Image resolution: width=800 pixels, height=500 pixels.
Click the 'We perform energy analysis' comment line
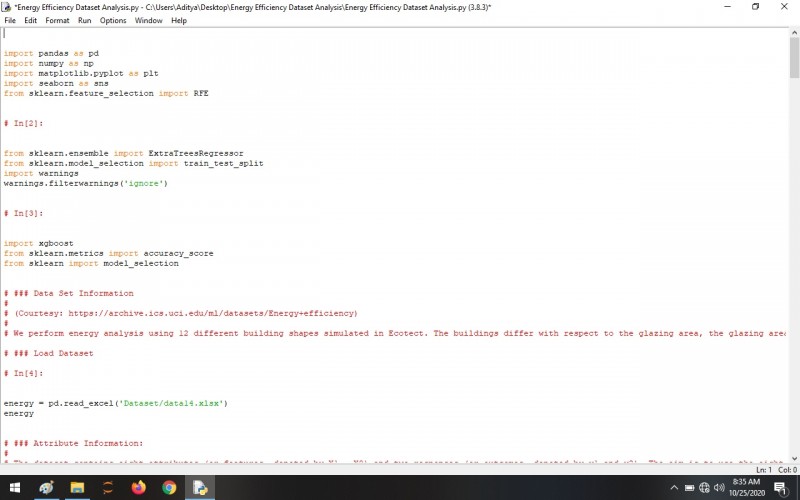pyautogui.click(x=394, y=333)
